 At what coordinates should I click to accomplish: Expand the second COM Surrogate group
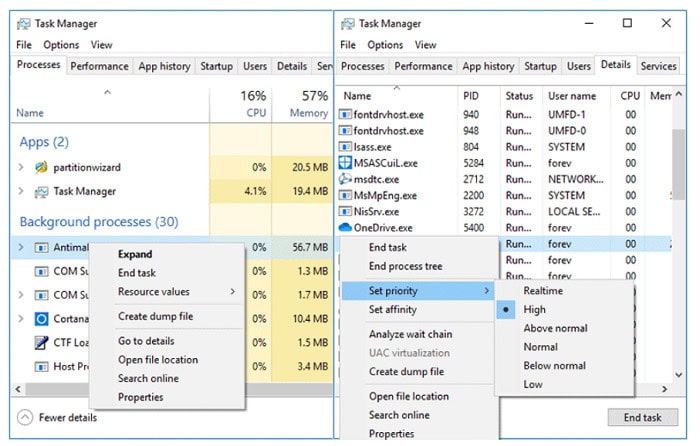(x=21, y=295)
